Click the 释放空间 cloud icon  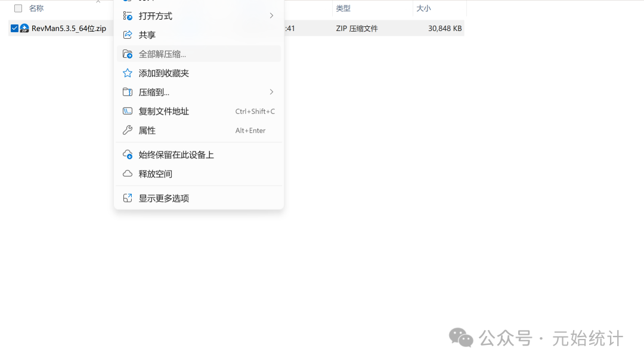127,174
